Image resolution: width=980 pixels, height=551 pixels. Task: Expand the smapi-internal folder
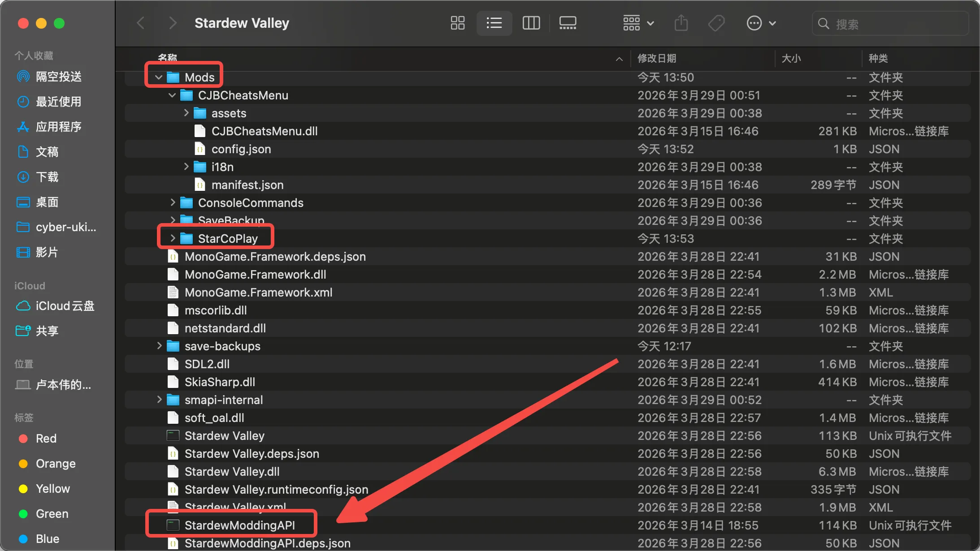click(x=159, y=400)
